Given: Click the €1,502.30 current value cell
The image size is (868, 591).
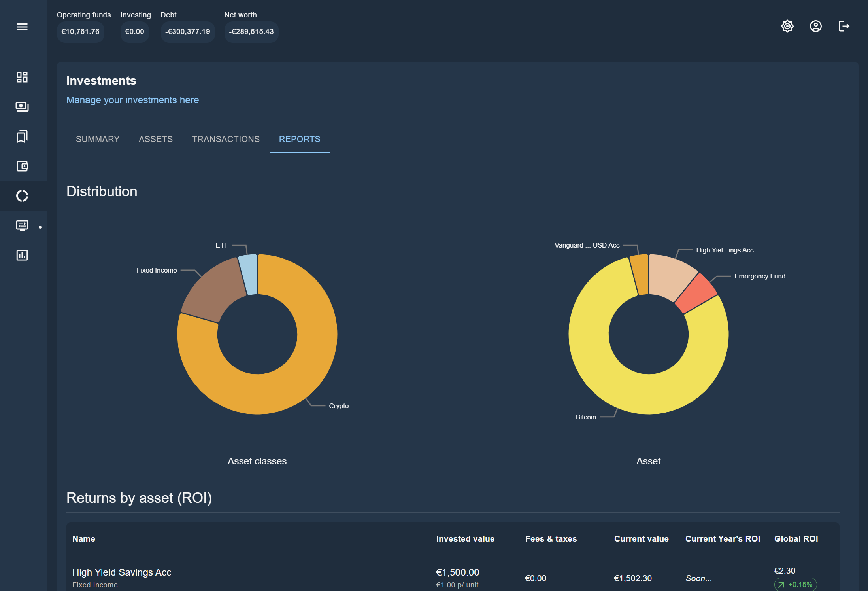Looking at the screenshot, I should point(632,578).
